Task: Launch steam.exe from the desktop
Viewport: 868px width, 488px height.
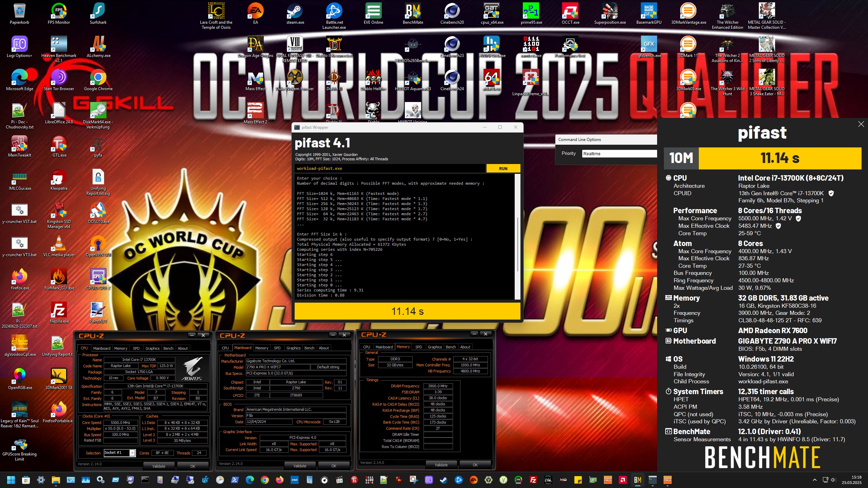Action: point(295,14)
